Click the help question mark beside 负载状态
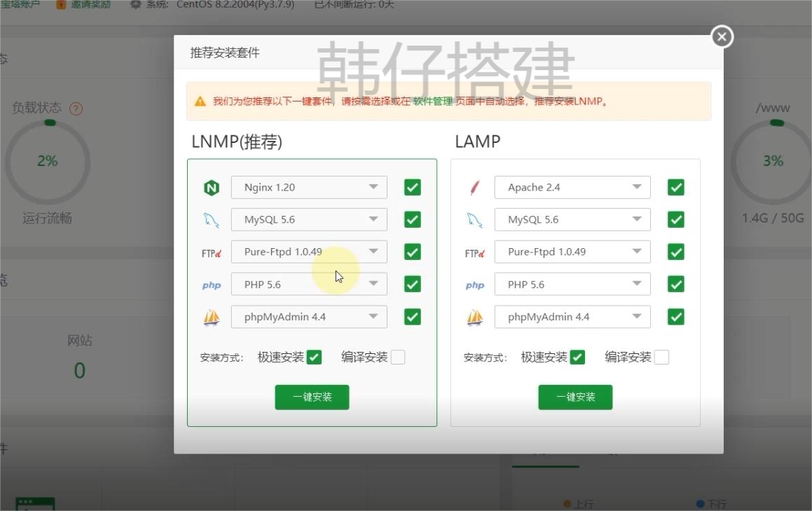812x511 pixels. (x=76, y=109)
